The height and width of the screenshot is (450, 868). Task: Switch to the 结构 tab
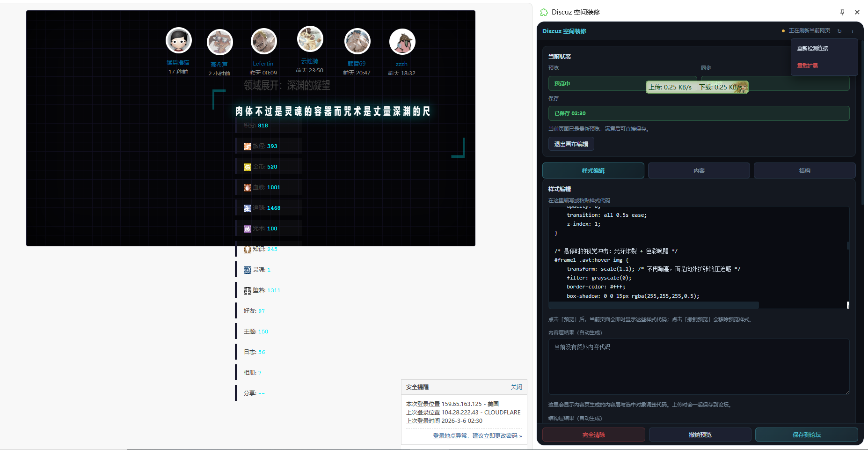coord(804,171)
